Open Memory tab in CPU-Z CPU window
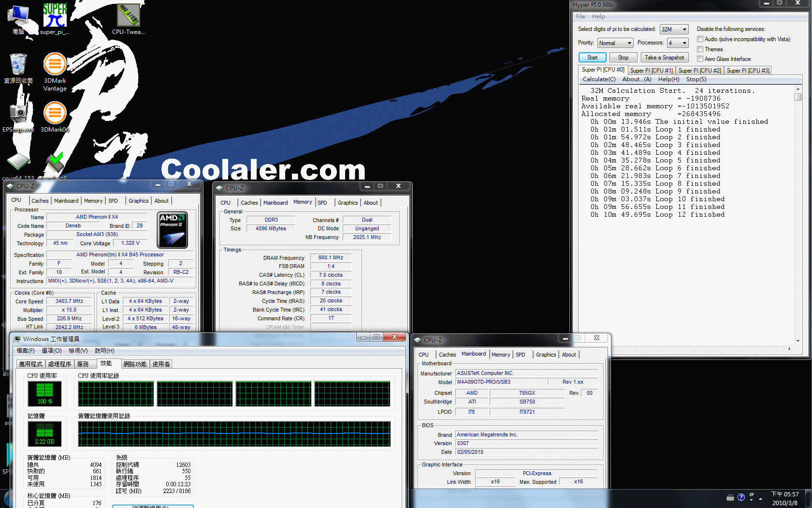 coord(93,201)
